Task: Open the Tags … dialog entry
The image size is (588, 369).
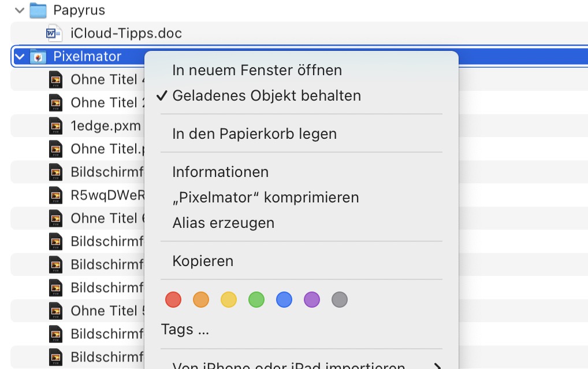Action: coord(185,330)
